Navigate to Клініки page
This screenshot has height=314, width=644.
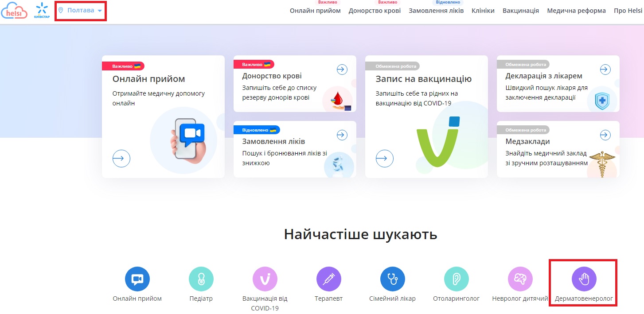[483, 11]
